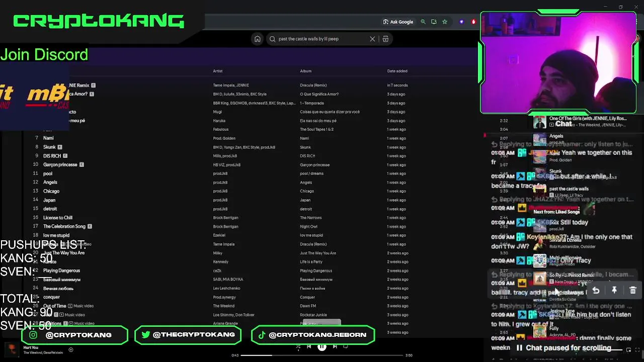Select the song row 'detroit'

pyautogui.click(x=50, y=209)
